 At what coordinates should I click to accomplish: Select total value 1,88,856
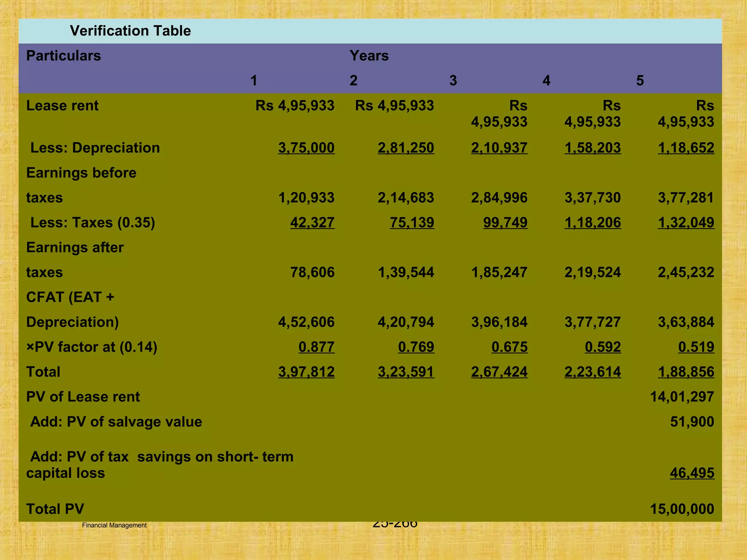(686, 372)
